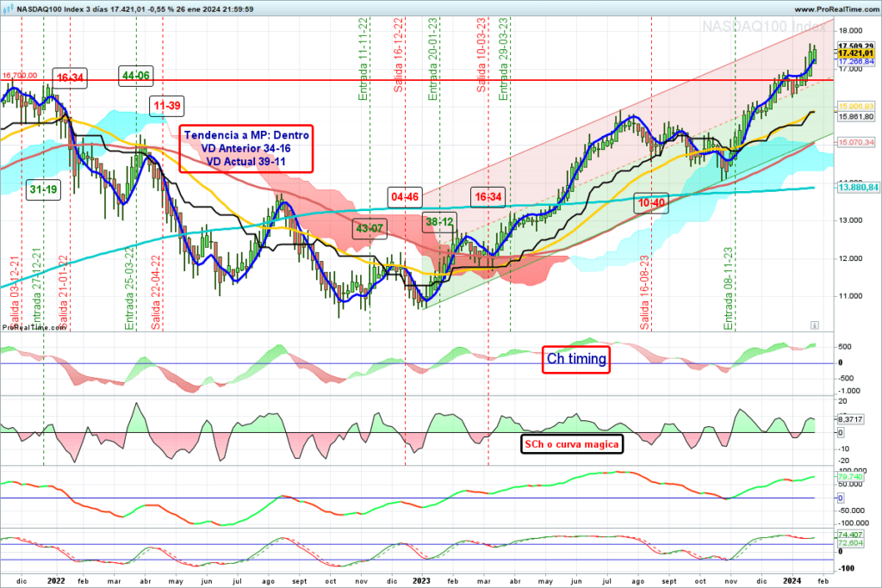Click the 2022 year label on time axis
Screen dimensions: 882x588
tap(56, 581)
